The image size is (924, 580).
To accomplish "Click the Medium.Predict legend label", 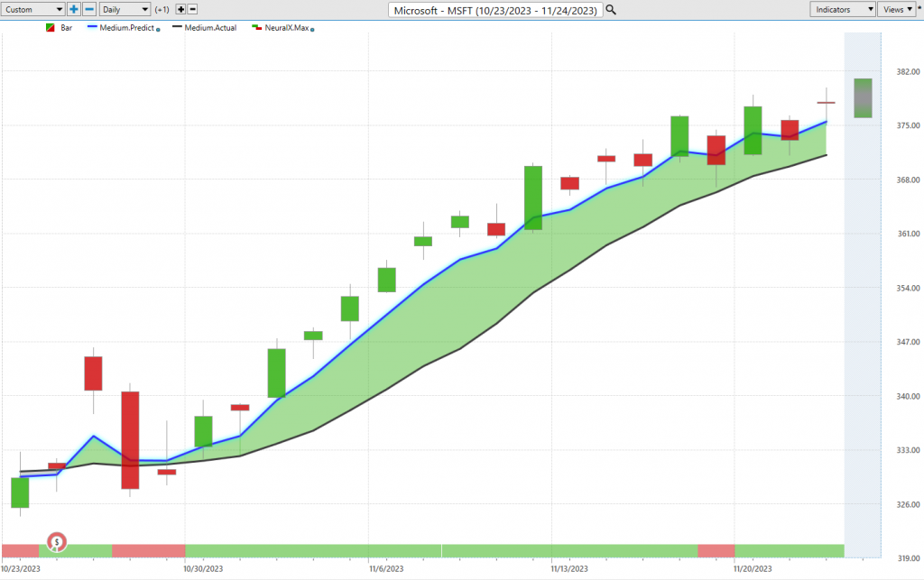I will pyautogui.click(x=126, y=28).
